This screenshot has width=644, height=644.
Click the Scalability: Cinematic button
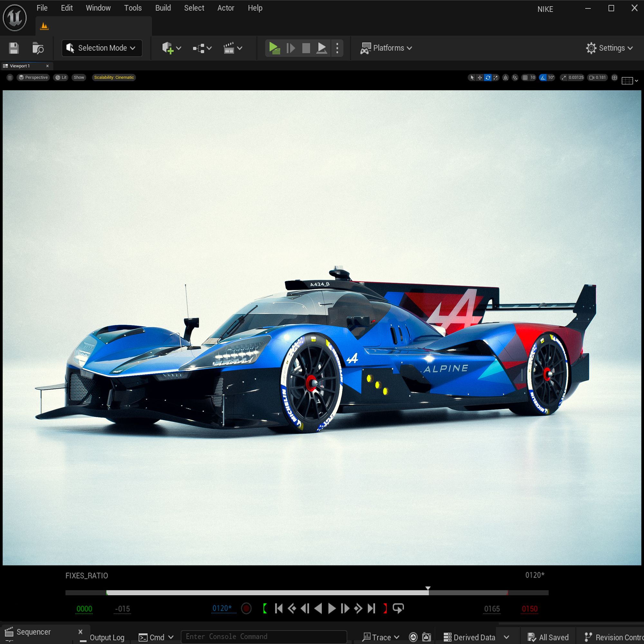click(x=114, y=77)
